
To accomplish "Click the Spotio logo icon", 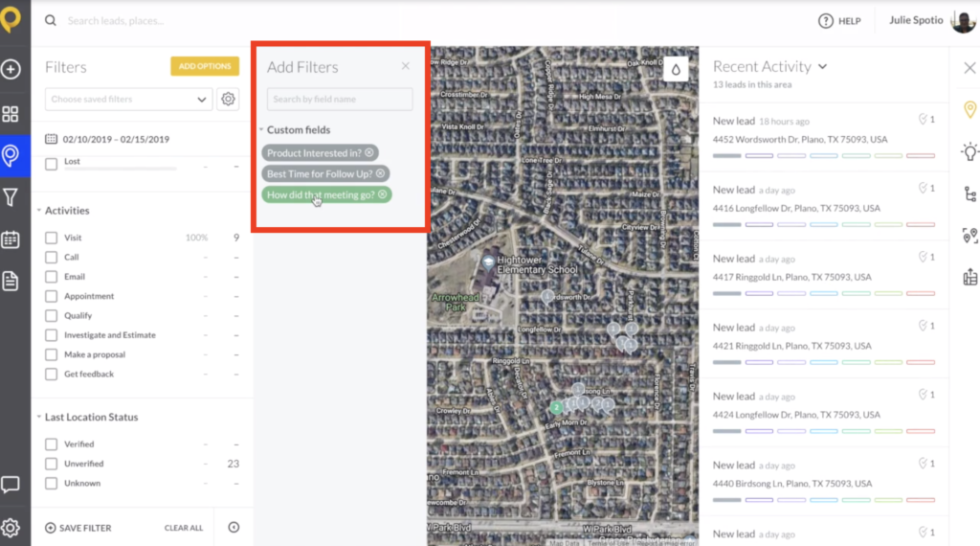I will point(11,17).
